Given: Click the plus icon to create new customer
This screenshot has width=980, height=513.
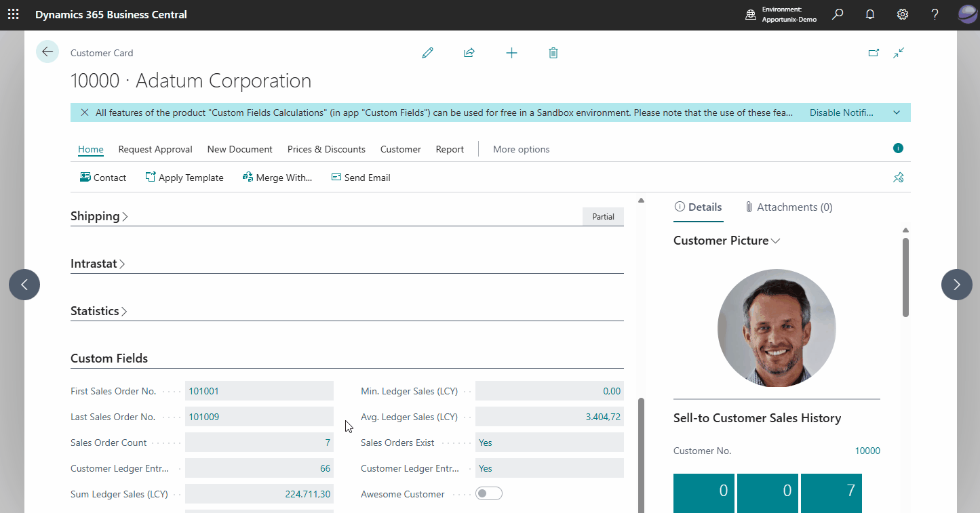Looking at the screenshot, I should 511,53.
